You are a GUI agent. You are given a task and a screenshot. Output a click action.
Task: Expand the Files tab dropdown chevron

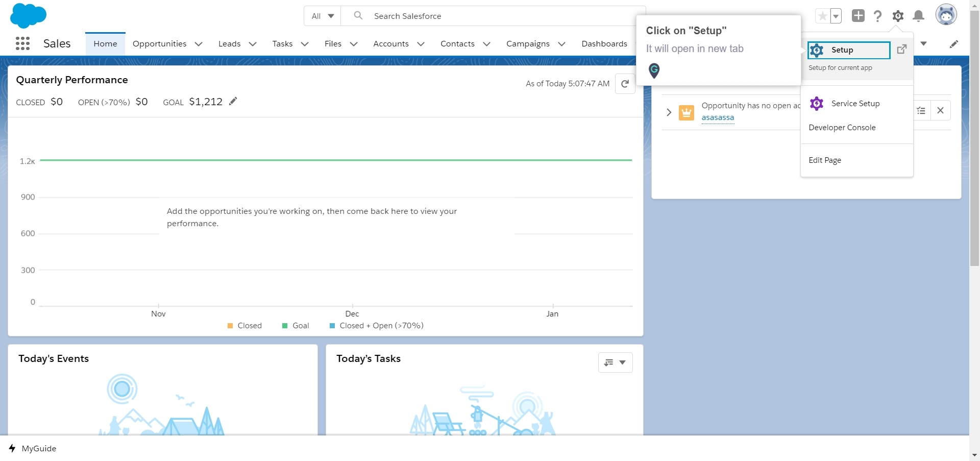[x=353, y=44]
